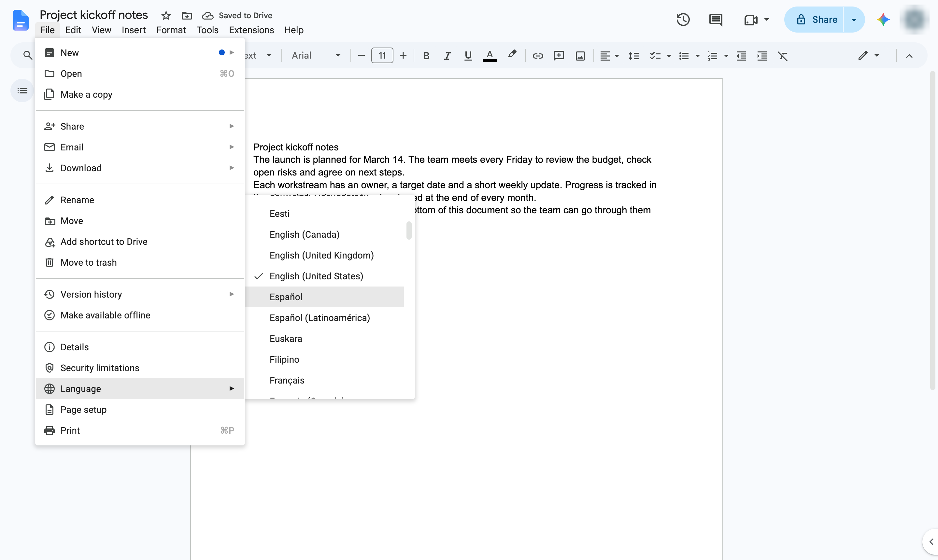The width and height of the screenshot is (938, 560).
Task: Decrease indent in the toolbar
Action: click(x=741, y=56)
